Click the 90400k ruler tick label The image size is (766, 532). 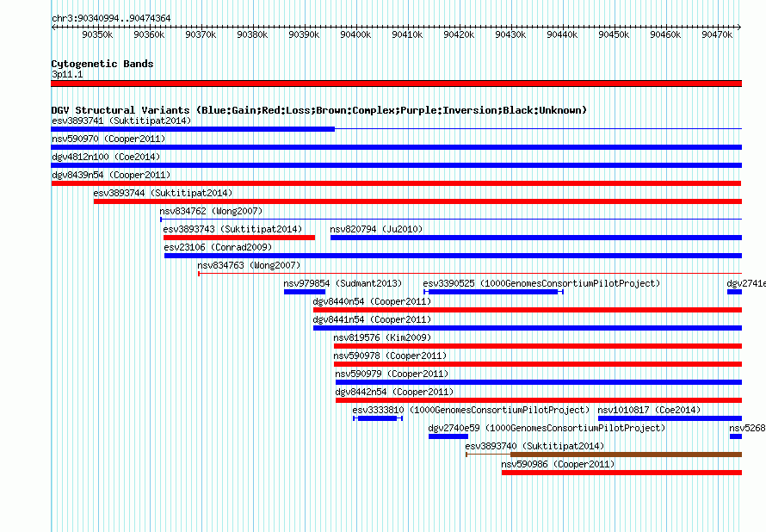[355, 34]
